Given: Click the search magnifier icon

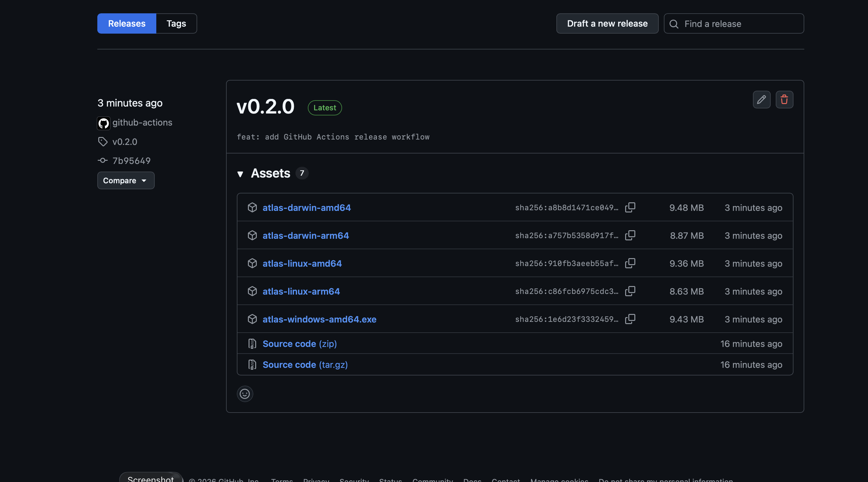Looking at the screenshot, I should 674,24.
